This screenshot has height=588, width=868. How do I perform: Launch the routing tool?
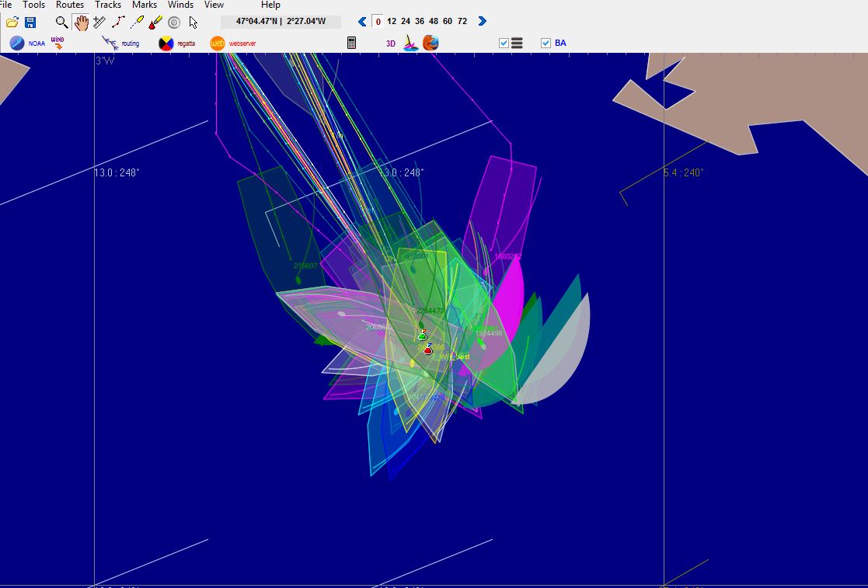[120, 43]
